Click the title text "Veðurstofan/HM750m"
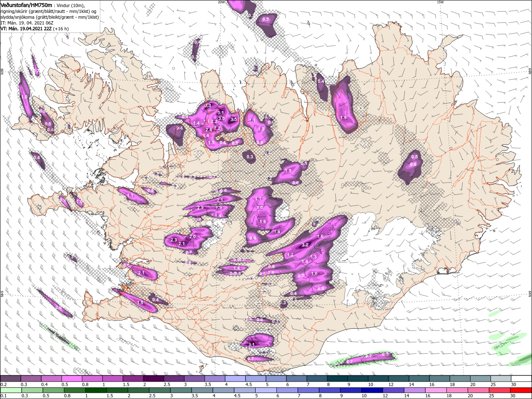 tap(26, 5)
